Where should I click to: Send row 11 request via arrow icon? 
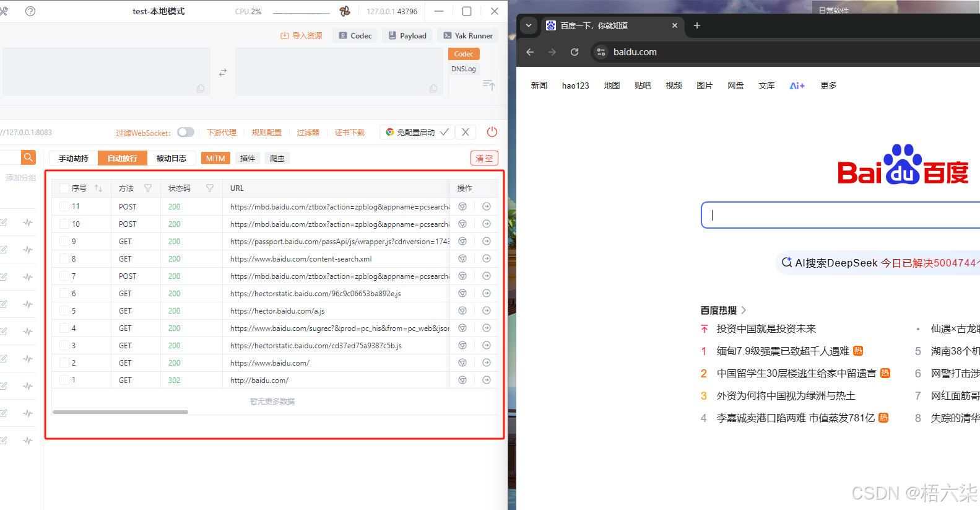487,206
